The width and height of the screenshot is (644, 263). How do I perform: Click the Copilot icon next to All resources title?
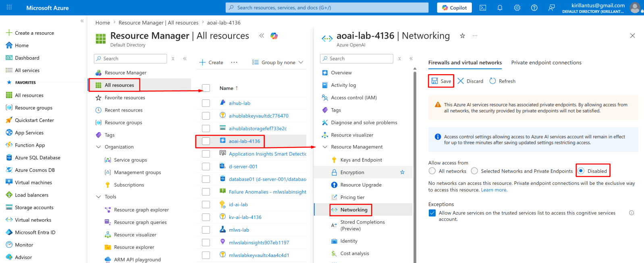[x=274, y=36]
